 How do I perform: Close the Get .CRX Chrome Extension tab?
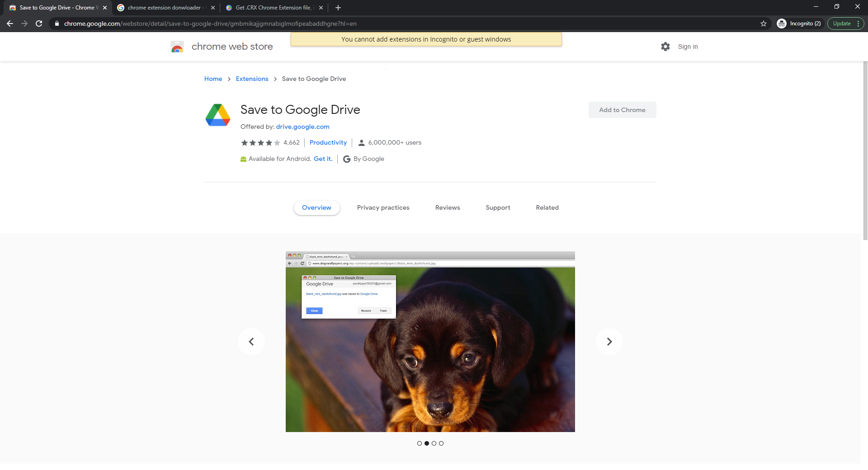coord(321,8)
